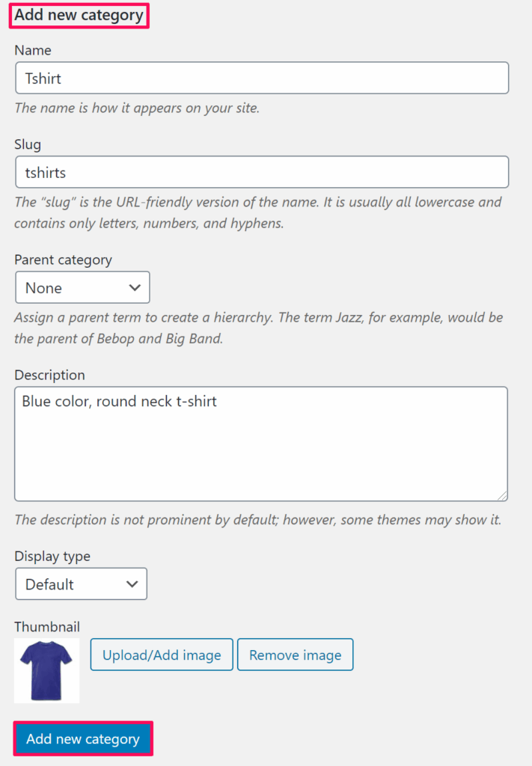Click the blue t-shirt thumbnail image

pyautogui.click(x=46, y=670)
